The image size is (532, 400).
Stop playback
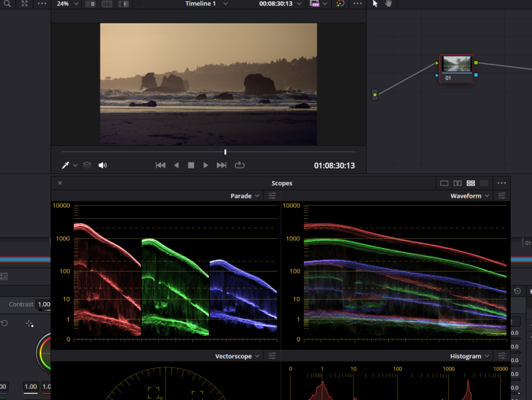tap(191, 165)
